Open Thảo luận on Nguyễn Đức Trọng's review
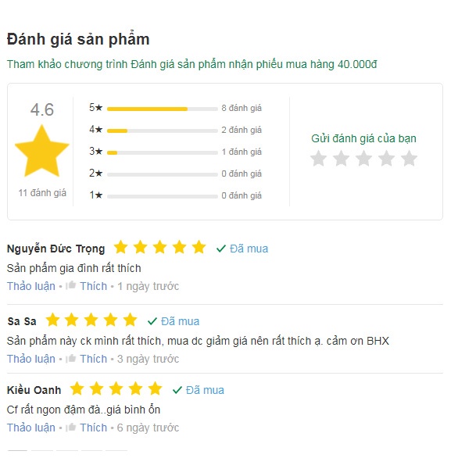The height and width of the screenshot is (476, 476). pyautogui.click(x=31, y=286)
